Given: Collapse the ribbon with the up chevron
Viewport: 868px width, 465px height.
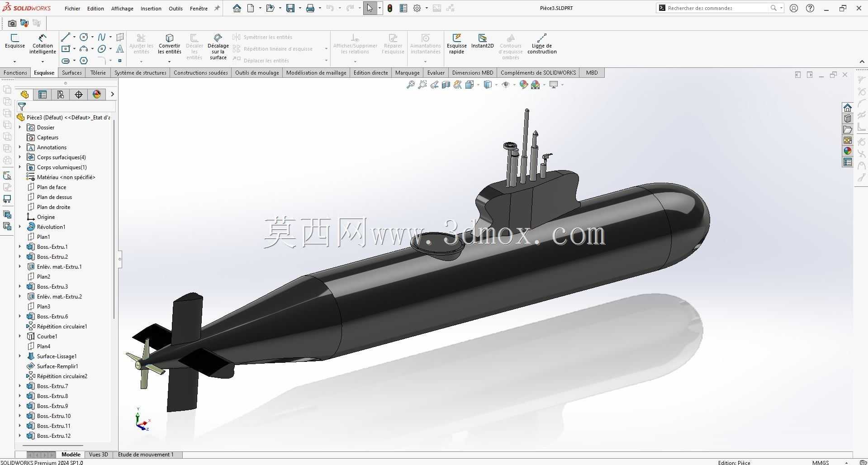Looking at the screenshot, I should (x=861, y=62).
